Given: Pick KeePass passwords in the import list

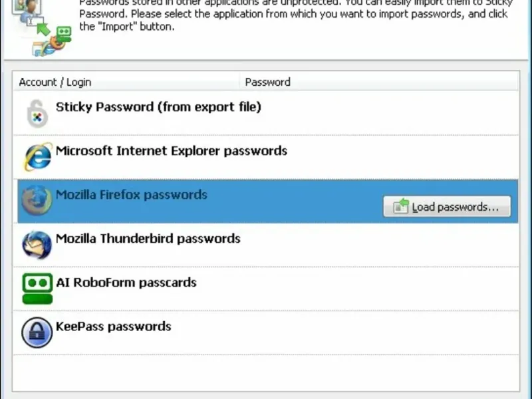Looking at the screenshot, I should click(x=114, y=327).
